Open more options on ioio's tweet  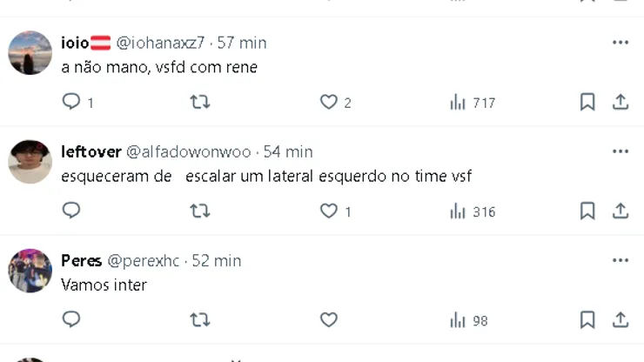[621, 43]
